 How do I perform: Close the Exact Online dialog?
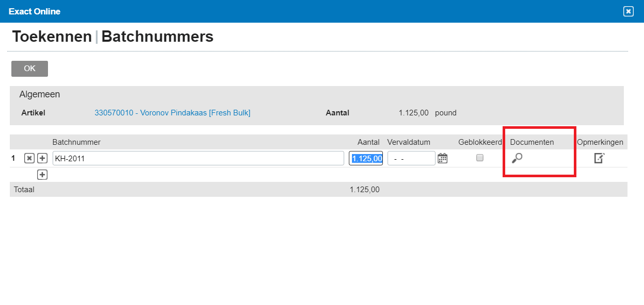628,11
